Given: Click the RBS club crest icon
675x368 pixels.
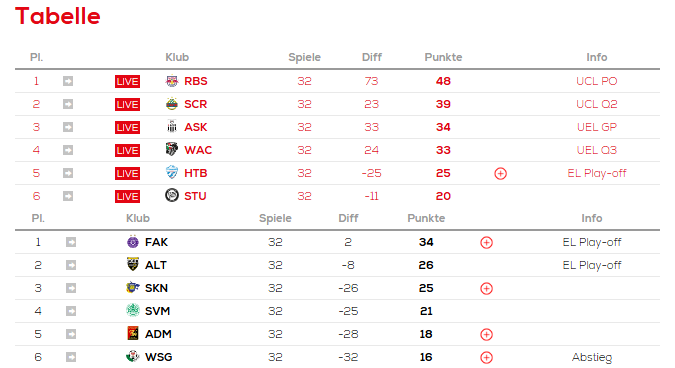Looking at the screenshot, I should (x=172, y=81).
